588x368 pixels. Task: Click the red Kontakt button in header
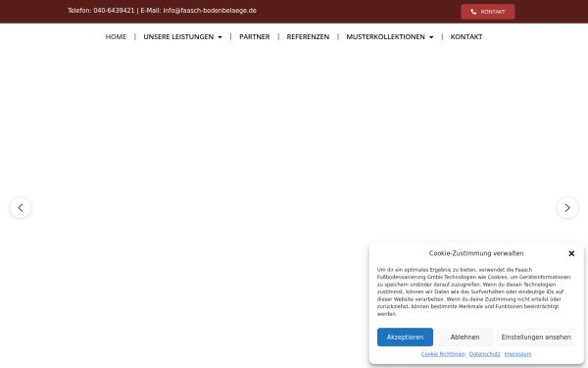pyautogui.click(x=488, y=12)
